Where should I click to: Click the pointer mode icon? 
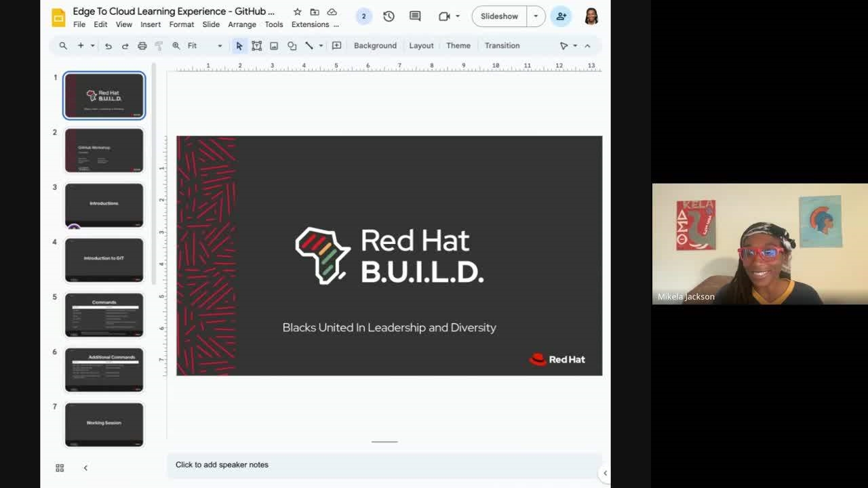pyautogui.click(x=564, y=45)
